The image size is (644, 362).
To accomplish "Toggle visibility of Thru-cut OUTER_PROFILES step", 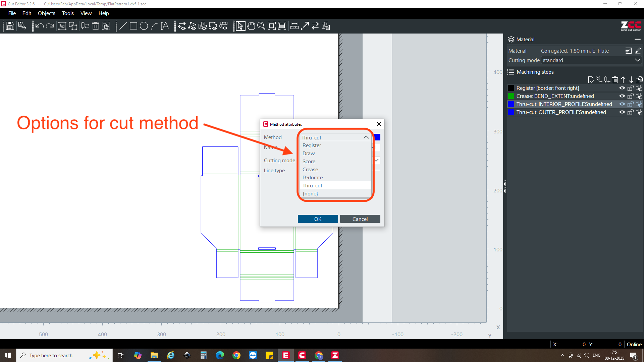I will coord(622,112).
